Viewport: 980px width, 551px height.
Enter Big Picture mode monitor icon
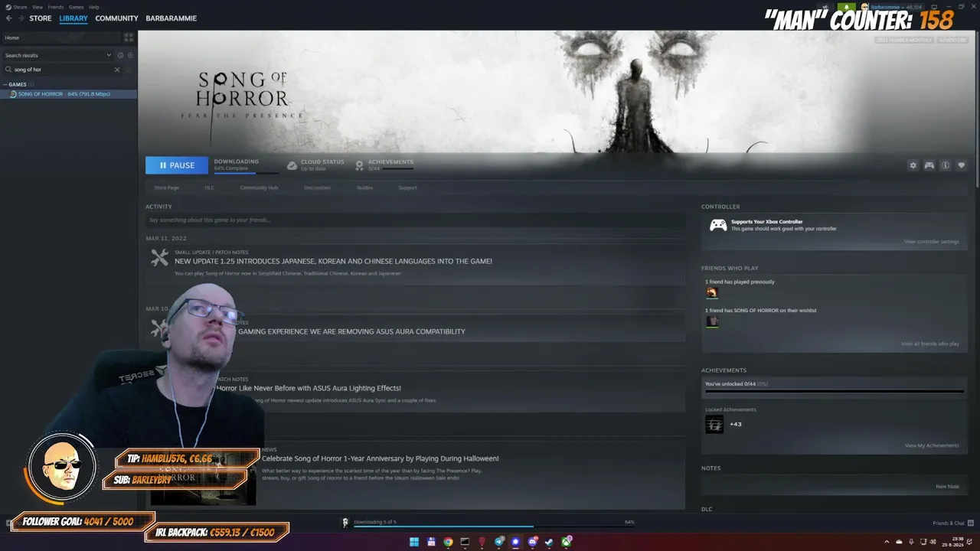[934, 7]
